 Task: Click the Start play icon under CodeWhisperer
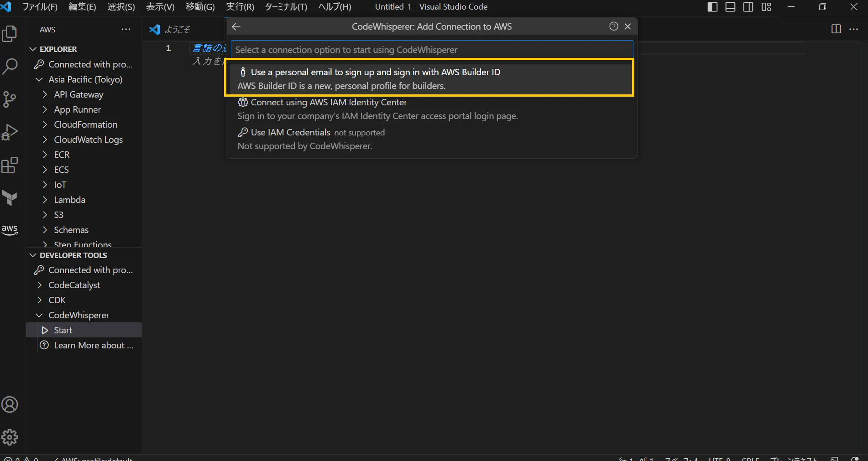45,330
